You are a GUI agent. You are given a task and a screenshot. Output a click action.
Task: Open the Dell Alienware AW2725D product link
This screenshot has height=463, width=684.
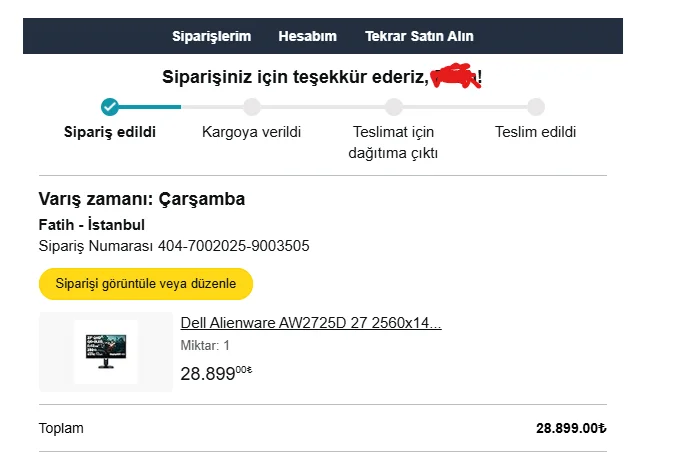[311, 323]
